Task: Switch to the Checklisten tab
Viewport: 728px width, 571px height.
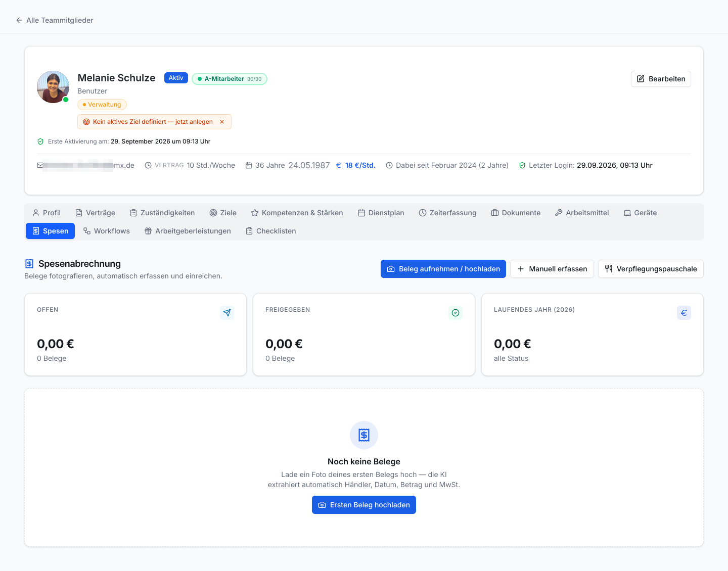Action: click(x=271, y=231)
